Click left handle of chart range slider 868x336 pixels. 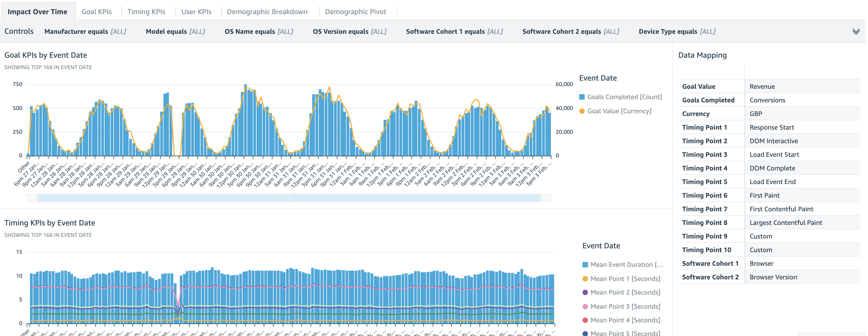tap(32, 198)
